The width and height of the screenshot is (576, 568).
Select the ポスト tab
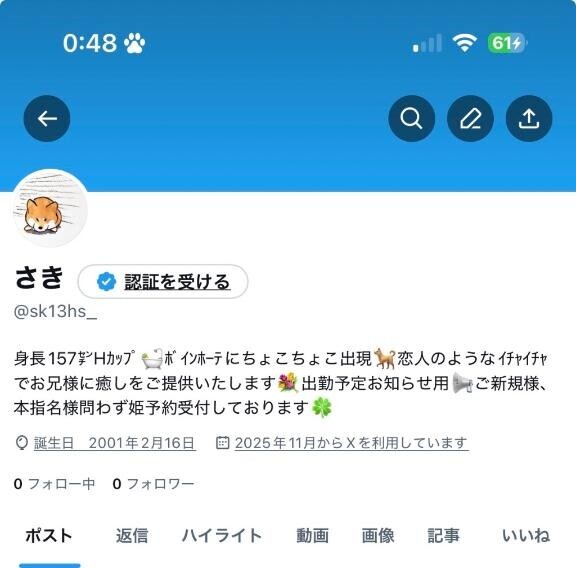pos(49,535)
